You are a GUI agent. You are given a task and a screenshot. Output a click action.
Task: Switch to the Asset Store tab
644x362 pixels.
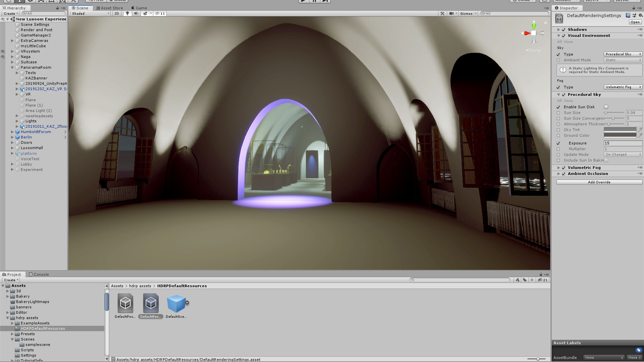[110, 8]
